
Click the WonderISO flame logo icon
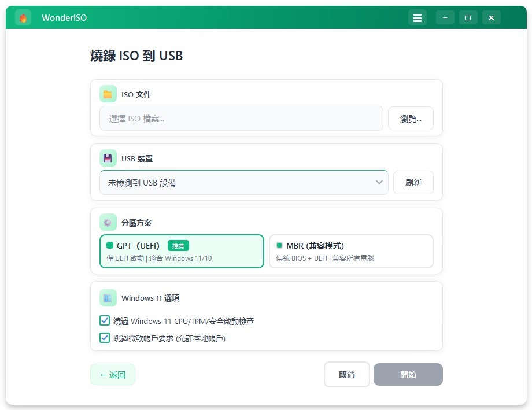point(23,18)
